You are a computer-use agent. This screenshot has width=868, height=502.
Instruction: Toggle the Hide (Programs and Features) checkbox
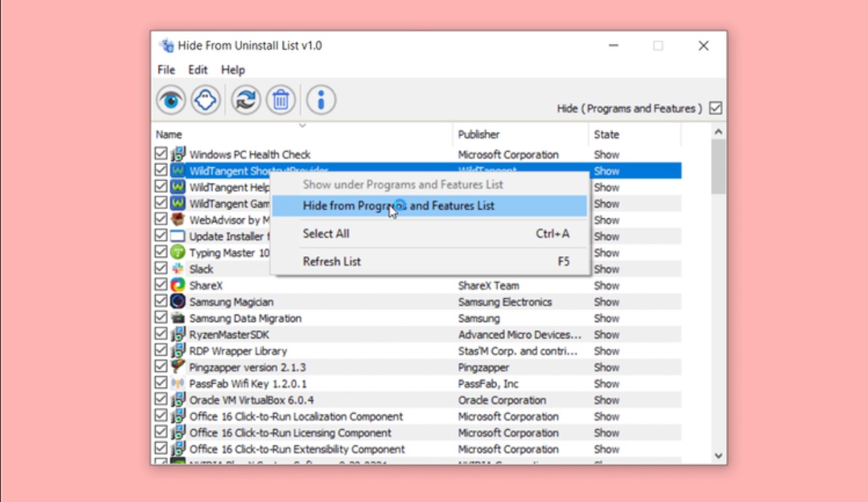click(x=716, y=108)
